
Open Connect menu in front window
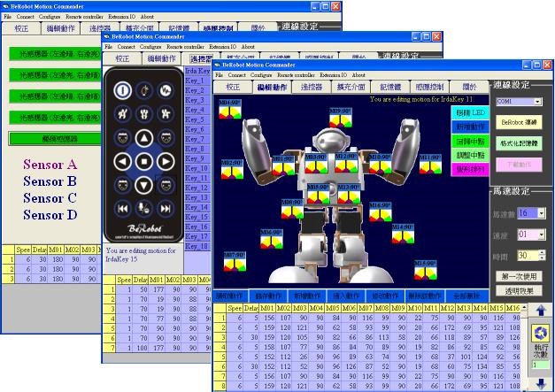pos(237,75)
